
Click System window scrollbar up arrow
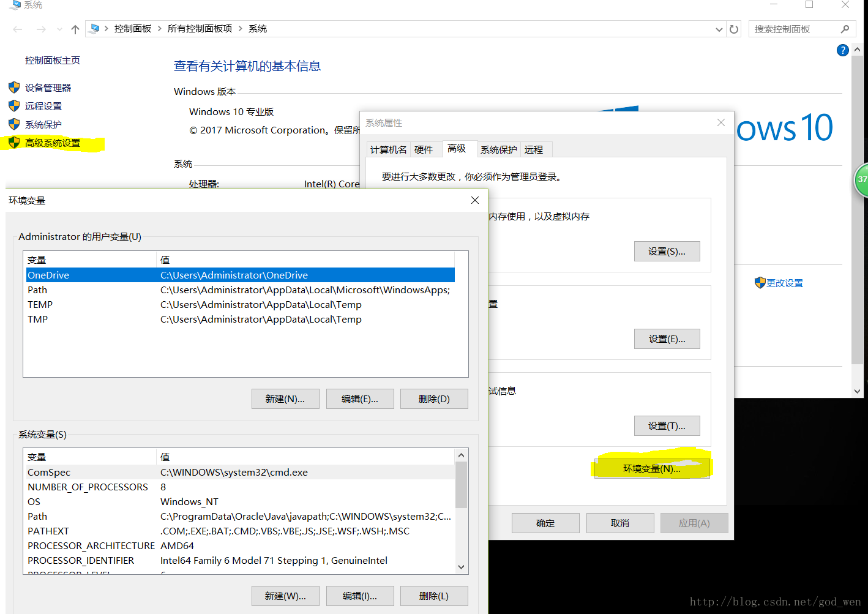pos(857,50)
